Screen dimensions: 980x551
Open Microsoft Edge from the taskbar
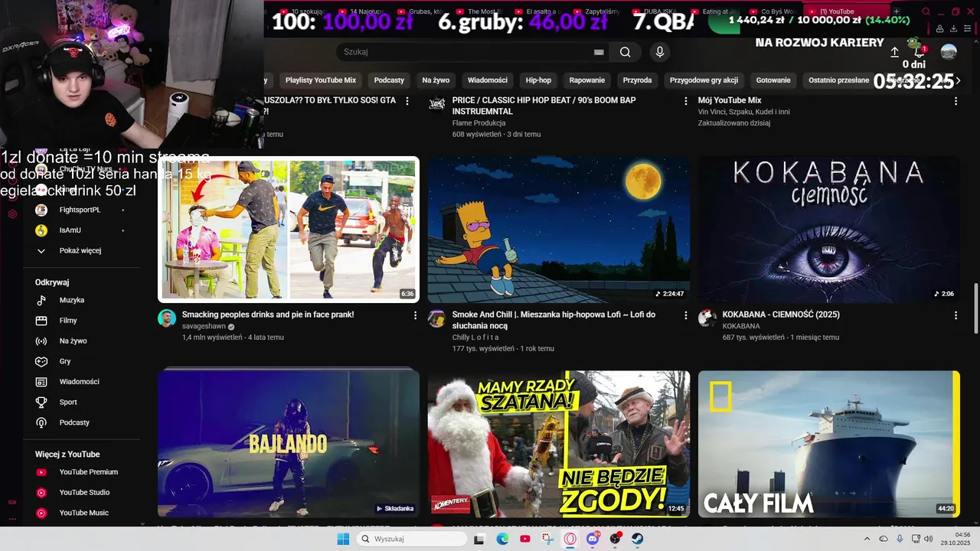point(502,539)
